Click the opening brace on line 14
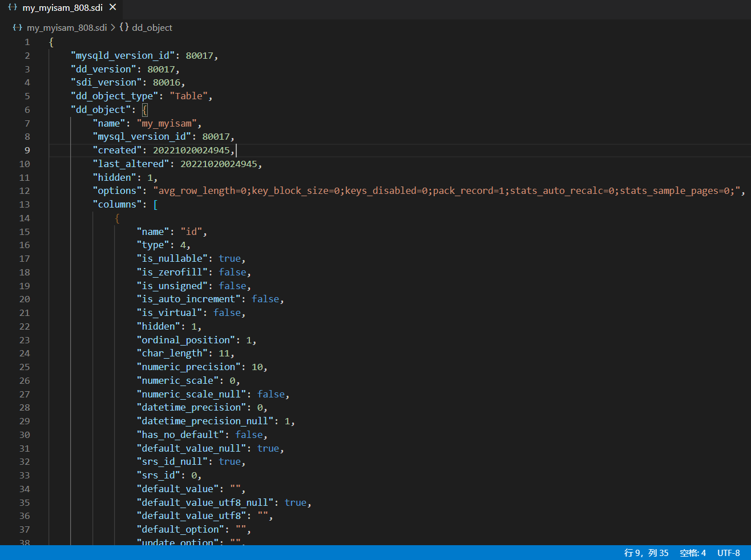 tap(117, 218)
